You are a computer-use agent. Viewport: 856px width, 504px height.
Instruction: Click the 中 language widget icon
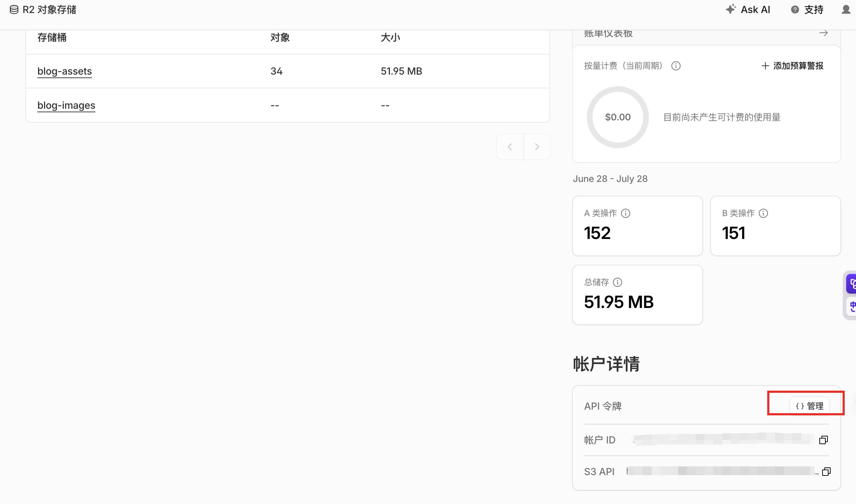pos(852,307)
